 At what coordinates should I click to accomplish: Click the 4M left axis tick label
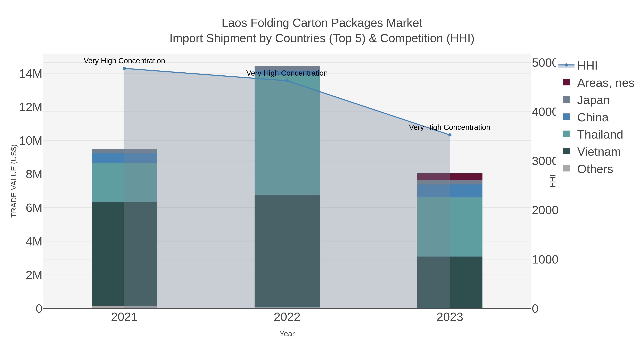pos(34,242)
